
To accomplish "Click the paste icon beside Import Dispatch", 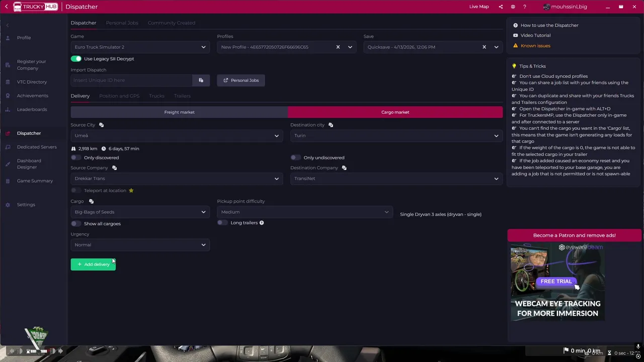I will coord(201,80).
